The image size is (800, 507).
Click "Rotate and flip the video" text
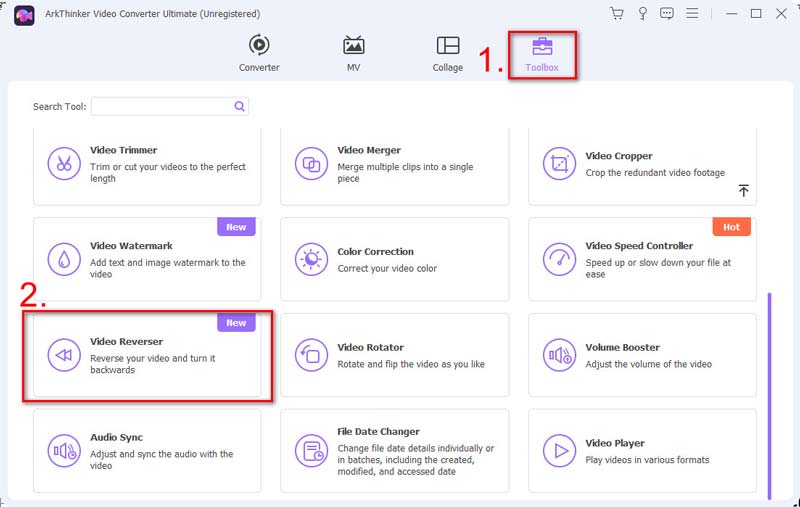[411, 364]
